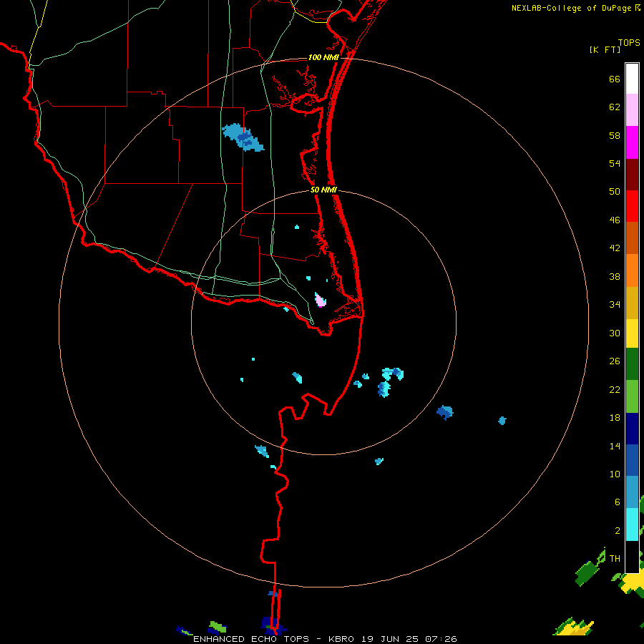Click the "14" legend value

pos(615,446)
